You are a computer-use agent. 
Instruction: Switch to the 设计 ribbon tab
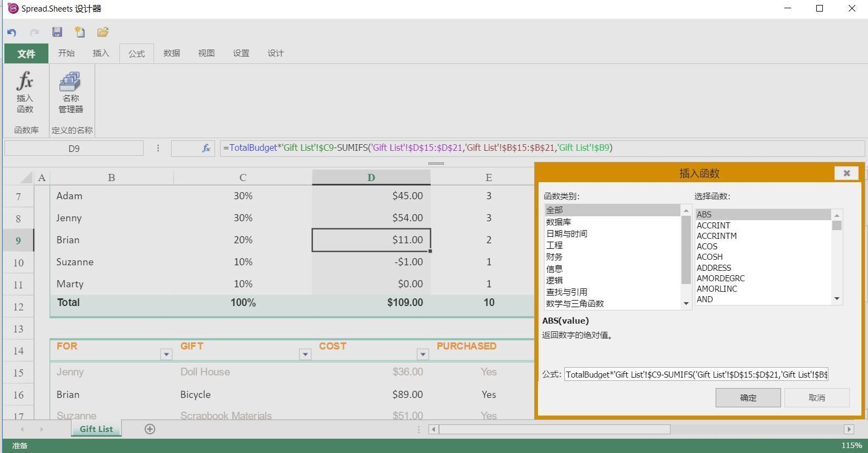point(276,53)
